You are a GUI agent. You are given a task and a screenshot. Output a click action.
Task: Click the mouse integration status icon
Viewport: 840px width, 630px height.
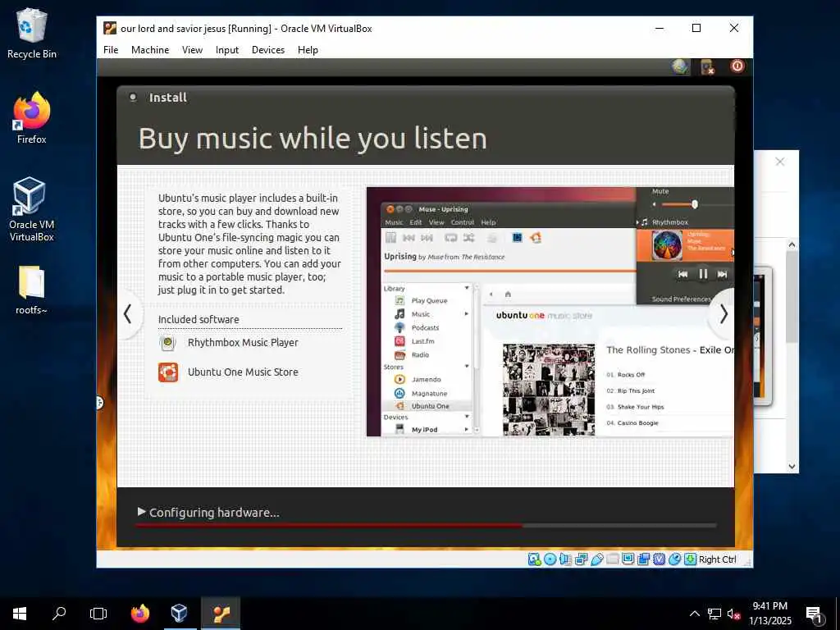pyautogui.click(x=674, y=559)
